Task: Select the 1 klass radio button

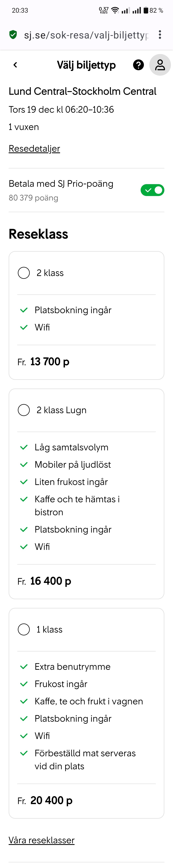Action: pos(24,629)
